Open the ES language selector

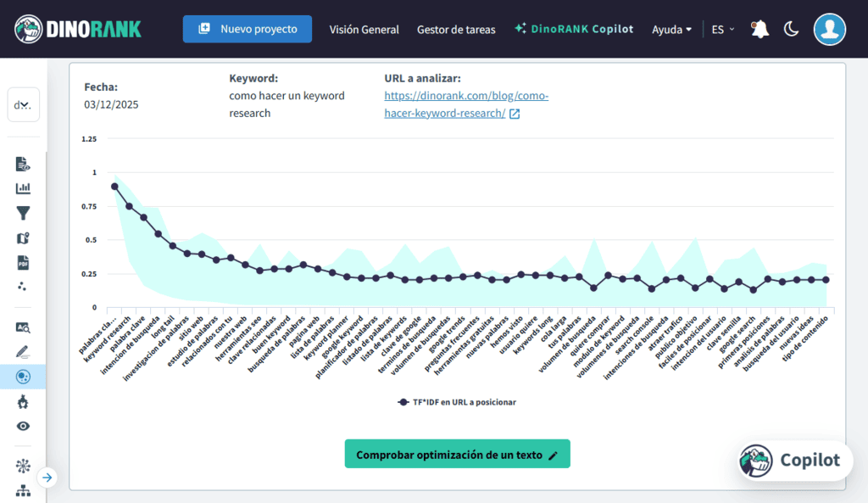(723, 29)
